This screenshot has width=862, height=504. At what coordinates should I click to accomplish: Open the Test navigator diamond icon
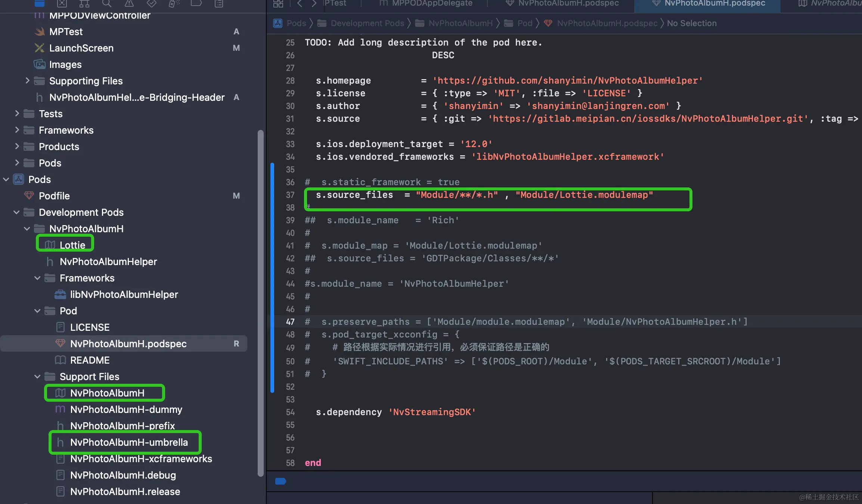coord(152,3)
